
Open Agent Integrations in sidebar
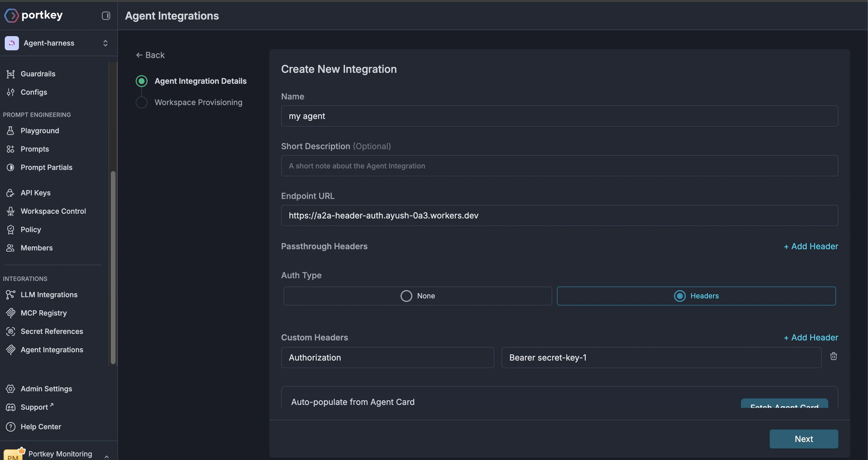pos(52,350)
